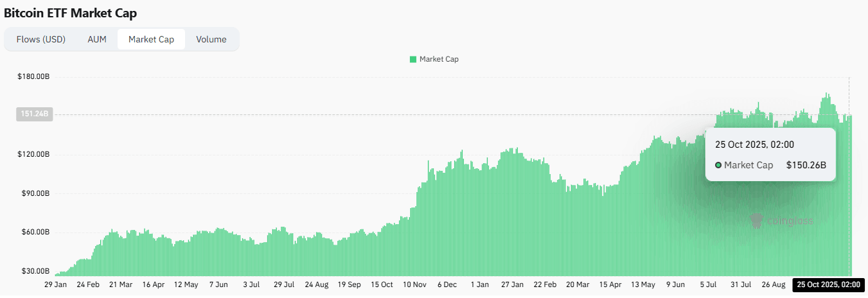Click the $60.00B y-axis label
868x298 pixels.
click(35, 232)
